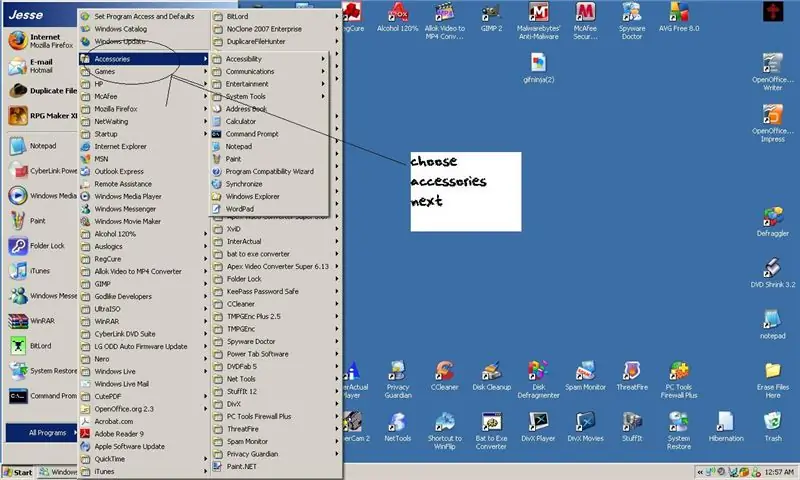Viewport: 800px width, 480px height.
Task: Expand the Communications submenu
Action: [x=269, y=71]
